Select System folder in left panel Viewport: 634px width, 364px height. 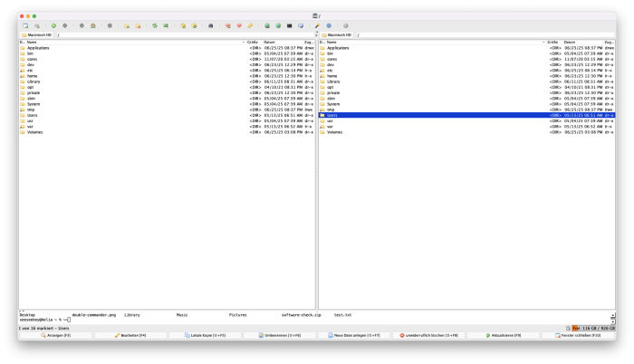167,104
